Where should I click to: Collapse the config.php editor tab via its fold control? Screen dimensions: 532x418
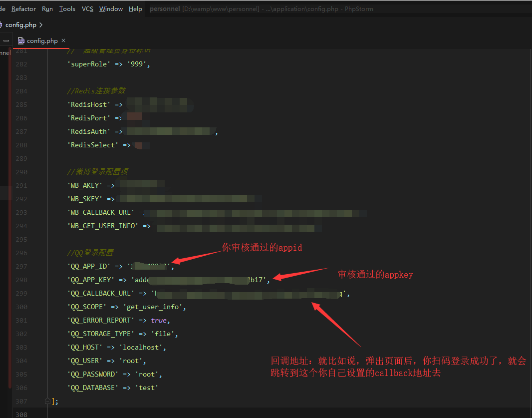click(x=6, y=40)
